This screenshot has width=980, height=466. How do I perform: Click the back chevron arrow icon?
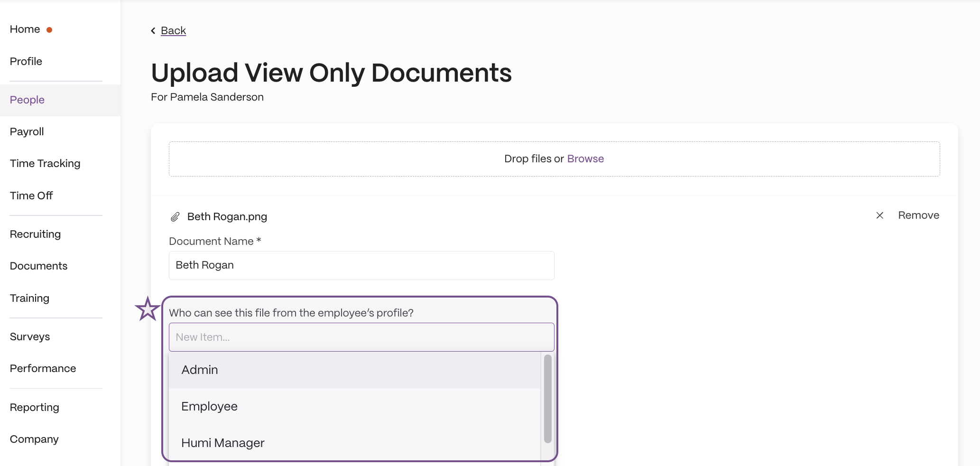click(x=153, y=31)
